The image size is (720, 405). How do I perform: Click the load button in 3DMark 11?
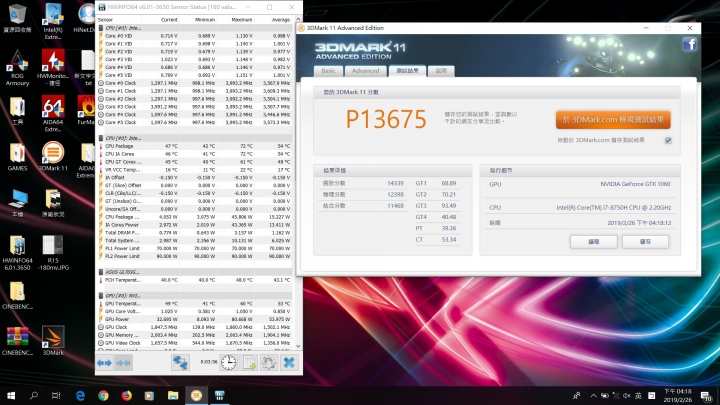tap(594, 242)
